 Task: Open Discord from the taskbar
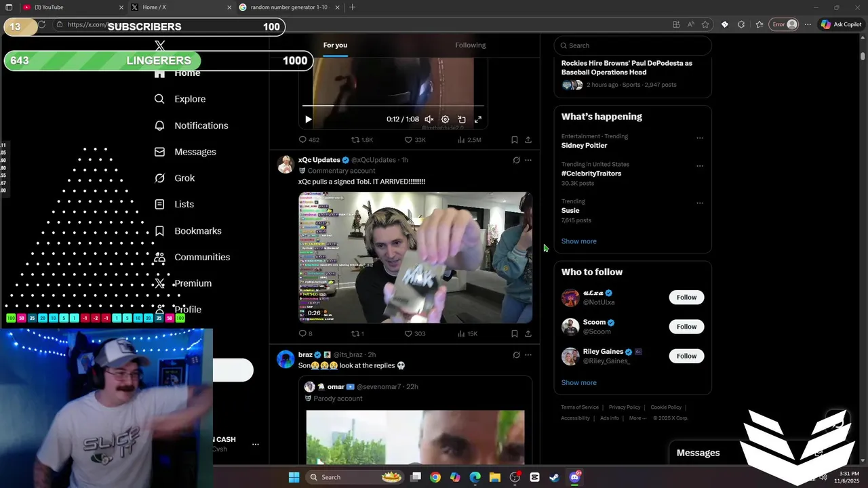point(575,477)
